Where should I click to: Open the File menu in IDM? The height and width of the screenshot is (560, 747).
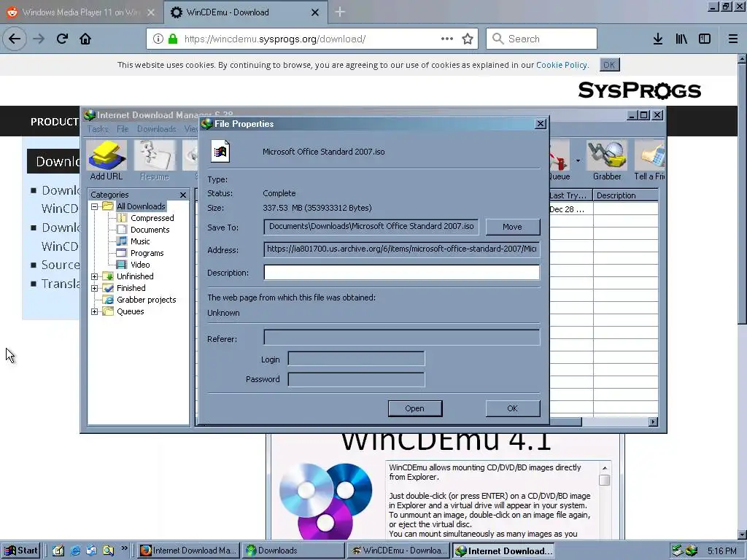tap(123, 129)
